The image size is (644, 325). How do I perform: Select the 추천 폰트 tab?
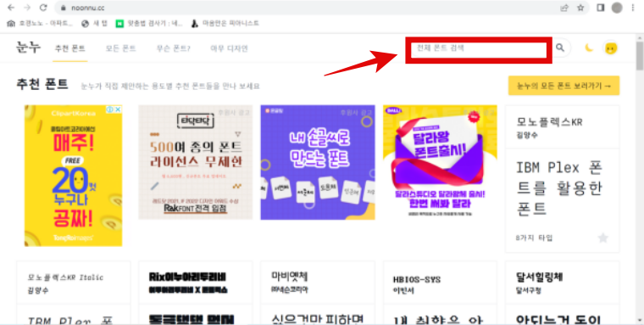coord(70,48)
